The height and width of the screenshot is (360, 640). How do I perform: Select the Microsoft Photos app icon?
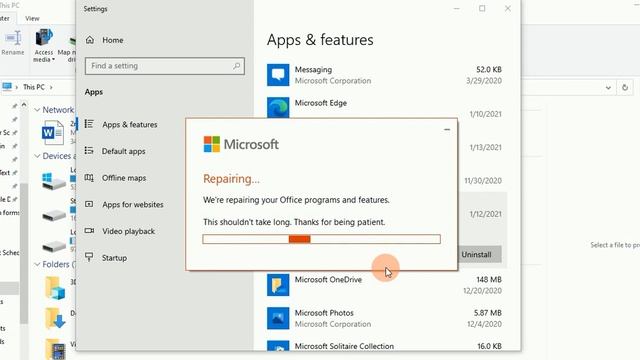point(278,318)
